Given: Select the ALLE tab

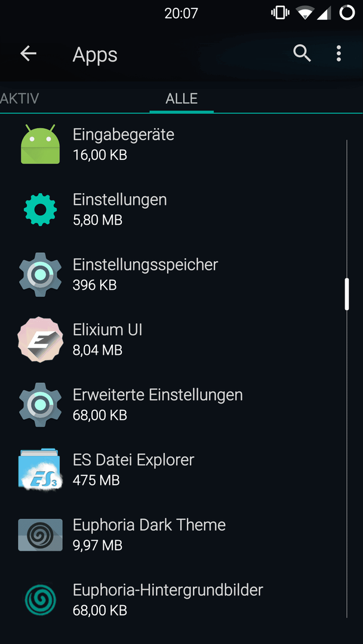Looking at the screenshot, I should coord(181,98).
